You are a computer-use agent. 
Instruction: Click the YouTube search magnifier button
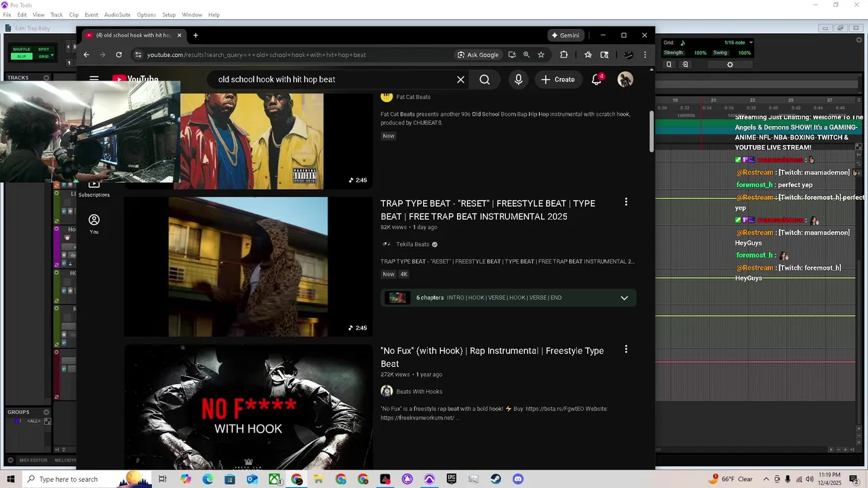[x=484, y=79]
